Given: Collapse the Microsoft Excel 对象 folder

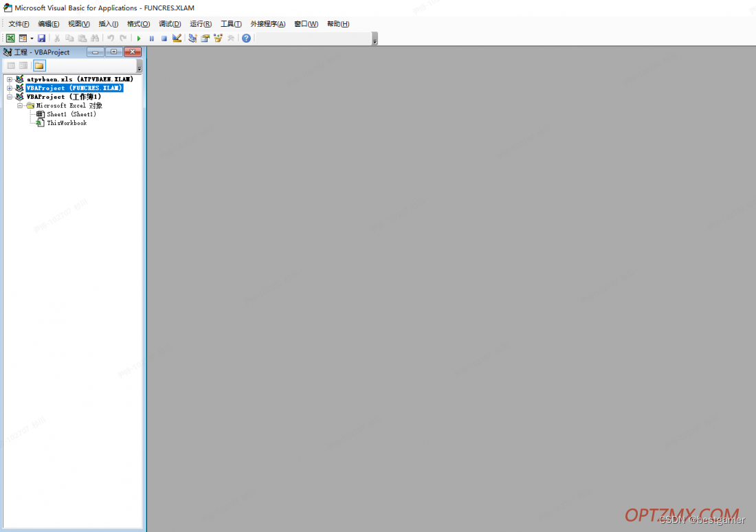Looking at the screenshot, I should (20, 105).
